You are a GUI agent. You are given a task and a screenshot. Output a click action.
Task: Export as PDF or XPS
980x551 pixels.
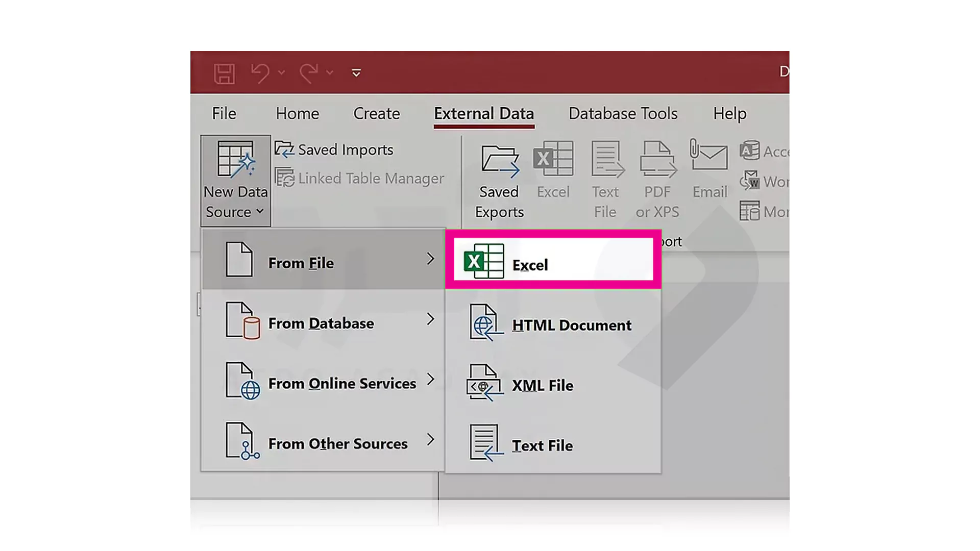(x=657, y=160)
